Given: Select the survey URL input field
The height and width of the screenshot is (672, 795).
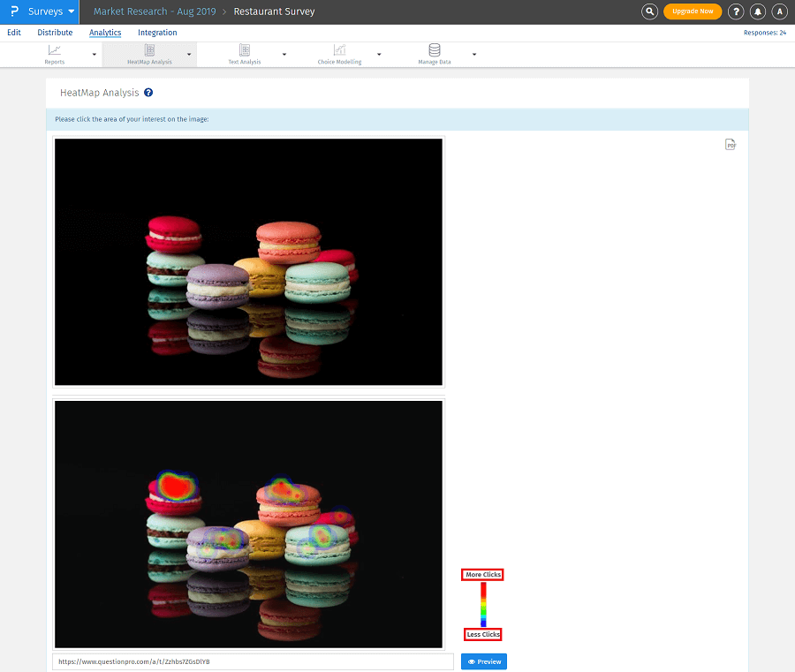Looking at the screenshot, I should click(x=252, y=661).
